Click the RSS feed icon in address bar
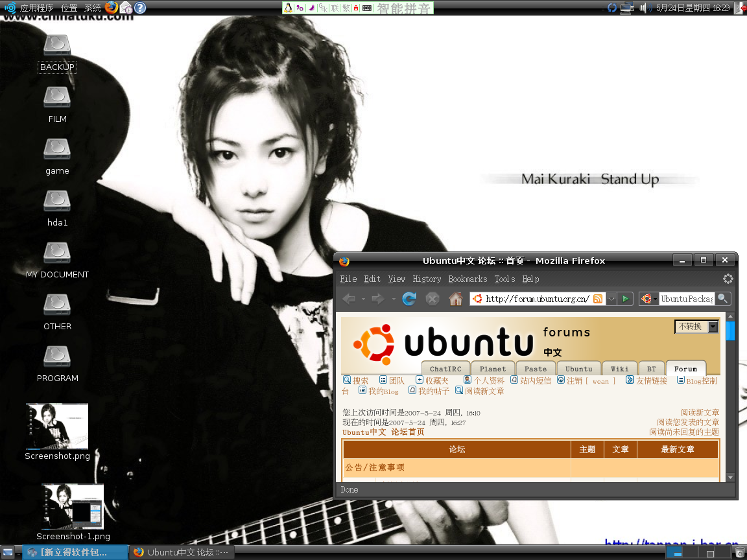 point(598,299)
